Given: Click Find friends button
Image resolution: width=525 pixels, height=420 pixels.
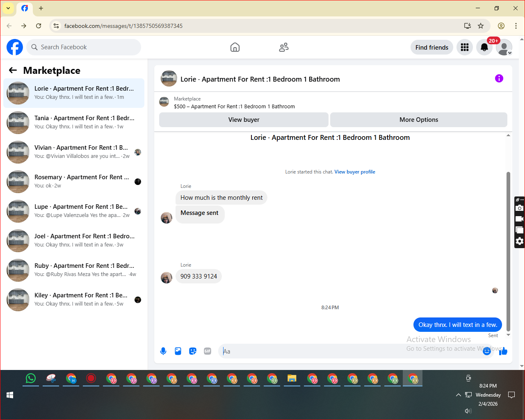Looking at the screenshot, I should pos(432,47).
